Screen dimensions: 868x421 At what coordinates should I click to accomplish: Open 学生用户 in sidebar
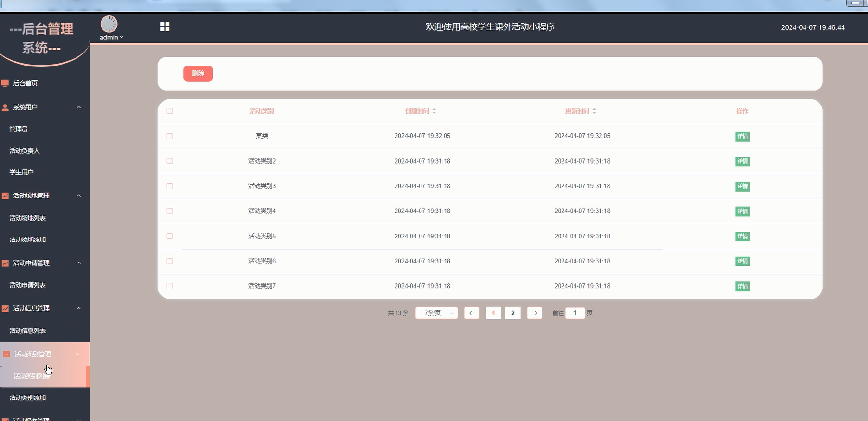pyautogui.click(x=22, y=172)
